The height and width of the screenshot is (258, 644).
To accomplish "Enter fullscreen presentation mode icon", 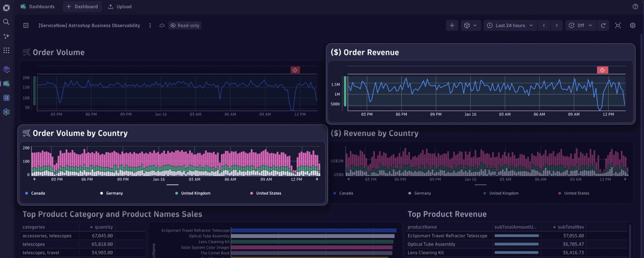I will 618,25.
